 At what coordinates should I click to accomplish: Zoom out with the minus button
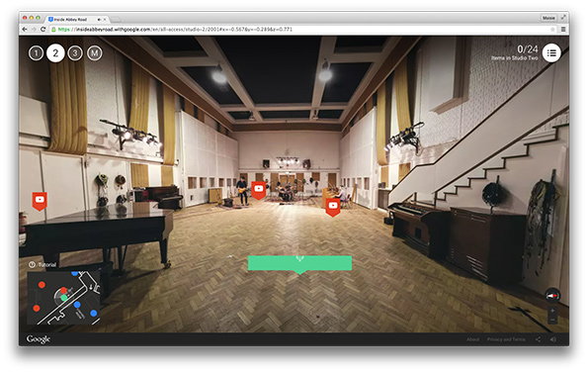pos(552,320)
